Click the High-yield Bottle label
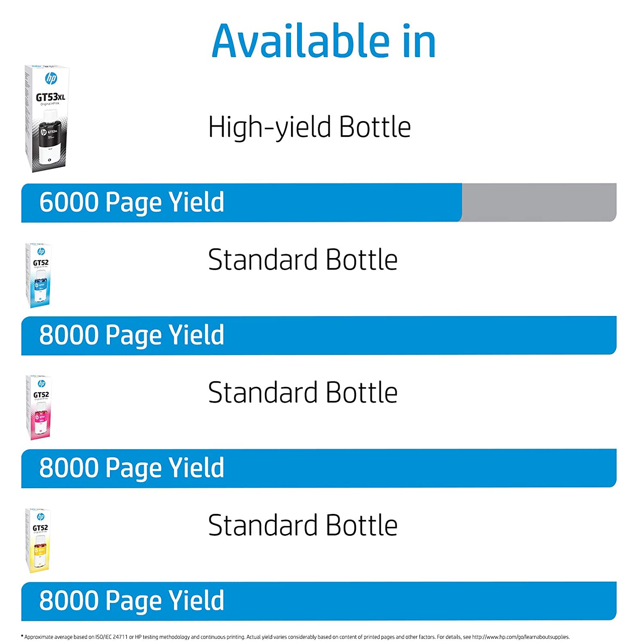644x644 pixels. tap(309, 127)
